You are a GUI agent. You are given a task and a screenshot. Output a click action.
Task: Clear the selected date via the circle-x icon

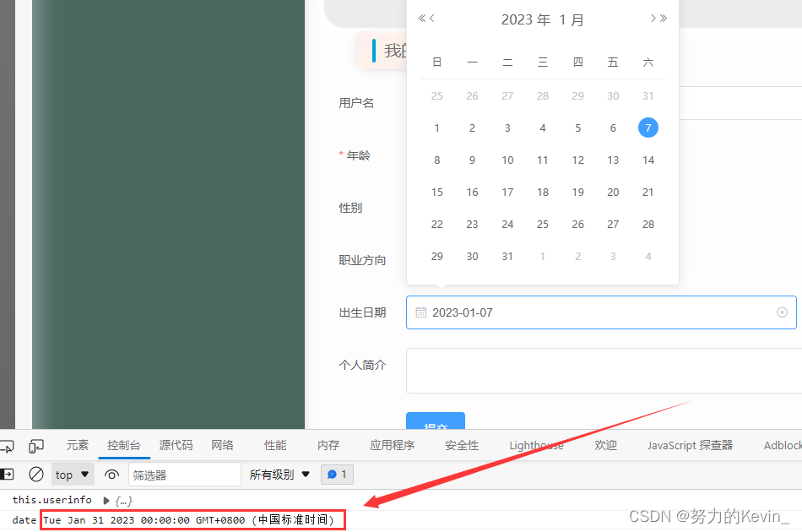tap(781, 312)
